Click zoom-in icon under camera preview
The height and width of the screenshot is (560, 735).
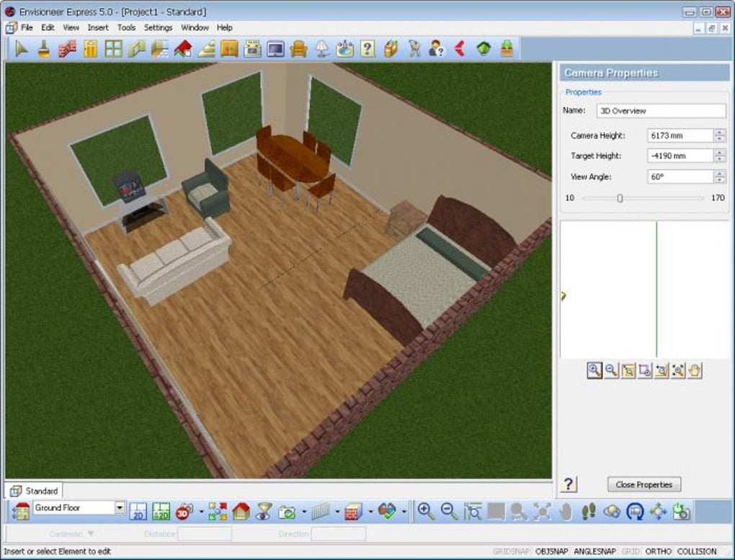pyautogui.click(x=594, y=370)
